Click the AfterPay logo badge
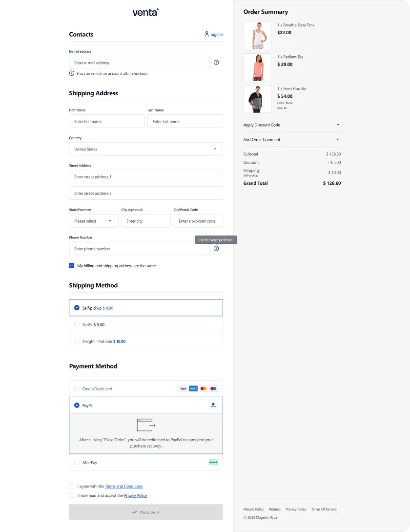410x532 pixels. tap(213, 462)
